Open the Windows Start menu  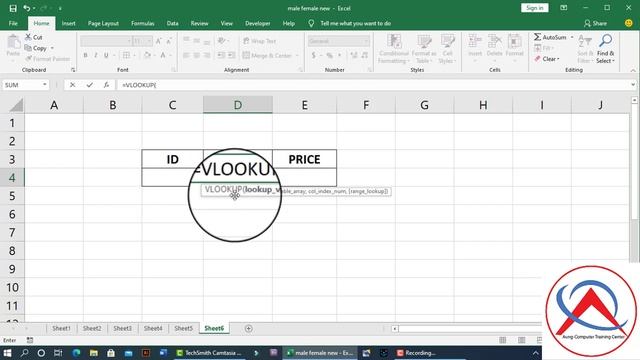coord(7,353)
